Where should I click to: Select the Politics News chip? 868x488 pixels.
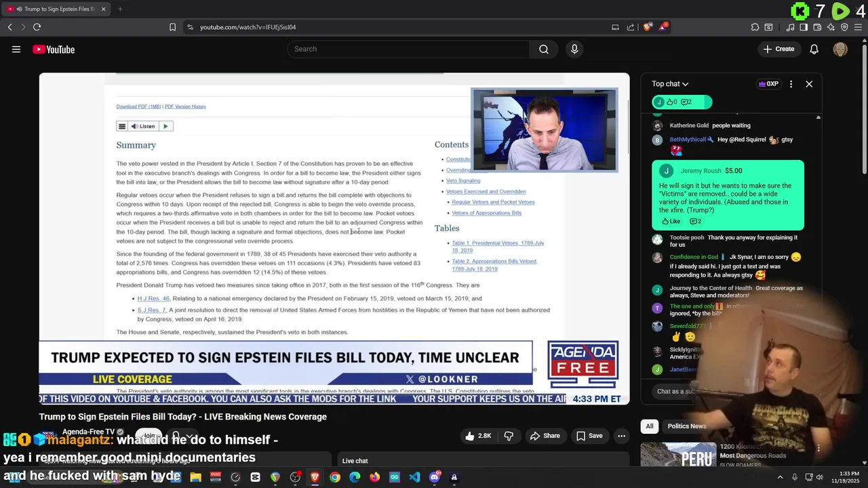(x=686, y=426)
